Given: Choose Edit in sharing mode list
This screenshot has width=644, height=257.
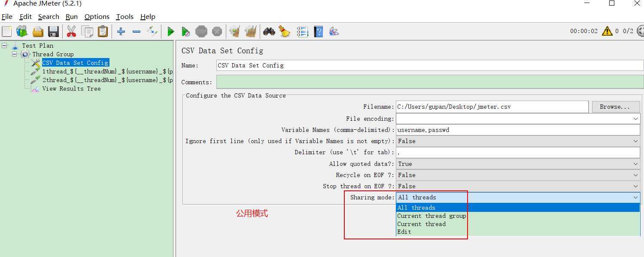Looking at the screenshot, I should [x=518, y=232].
